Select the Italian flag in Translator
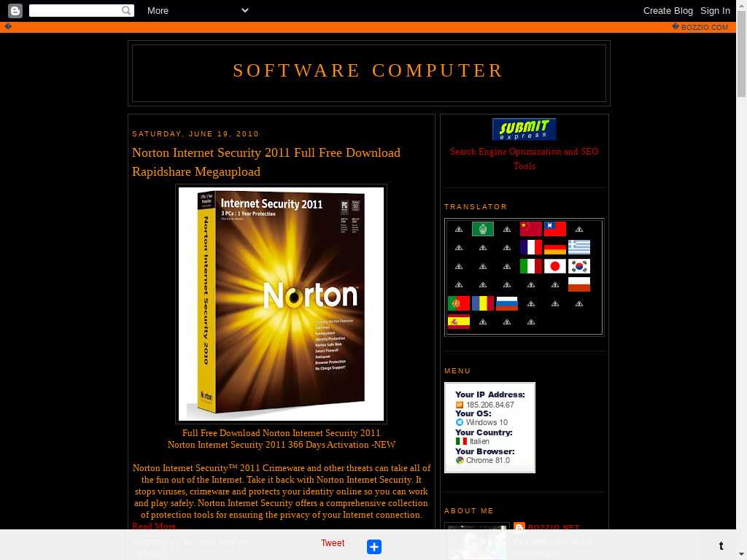Screen dimensions: 747x560 pos(531,265)
